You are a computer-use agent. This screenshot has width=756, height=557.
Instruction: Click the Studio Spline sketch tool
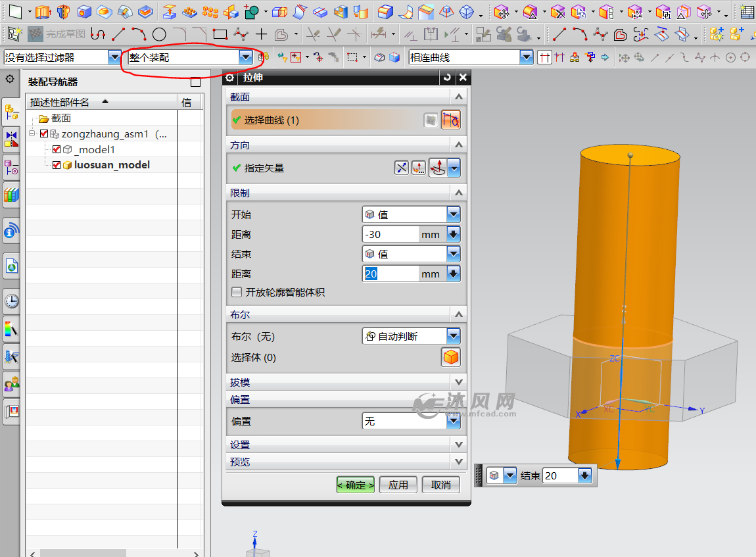coord(241,34)
